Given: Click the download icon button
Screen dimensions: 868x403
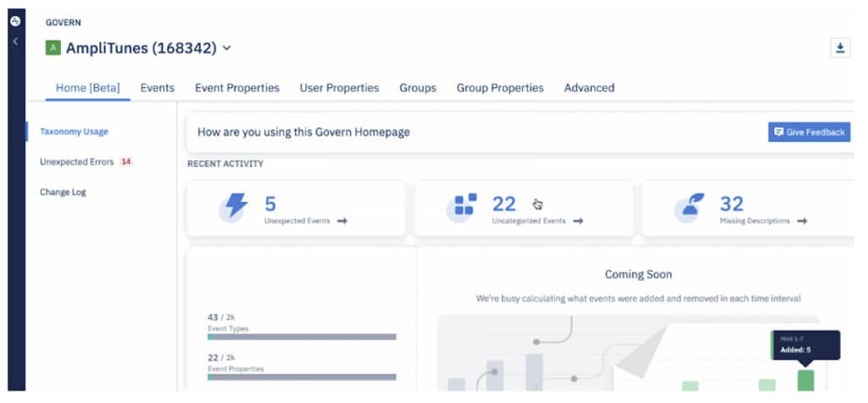Looking at the screenshot, I should [x=840, y=48].
